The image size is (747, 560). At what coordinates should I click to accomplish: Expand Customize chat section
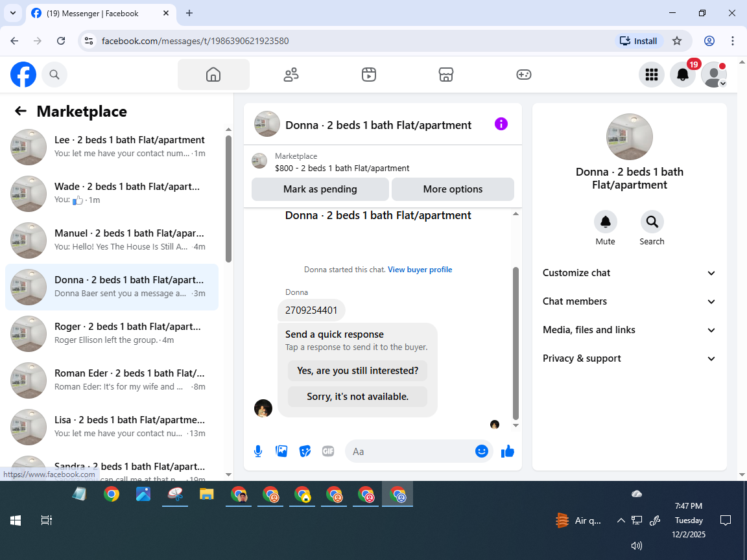click(630, 273)
